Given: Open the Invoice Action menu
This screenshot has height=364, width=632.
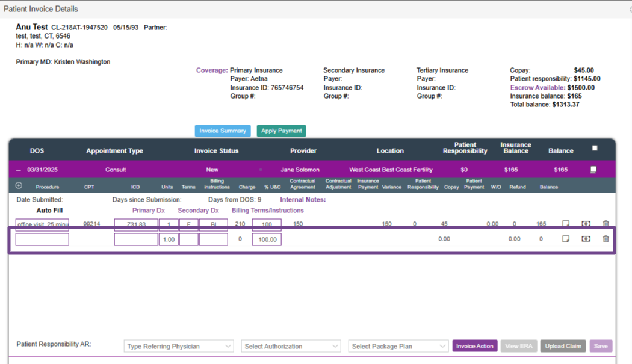Looking at the screenshot, I should tap(474, 346).
